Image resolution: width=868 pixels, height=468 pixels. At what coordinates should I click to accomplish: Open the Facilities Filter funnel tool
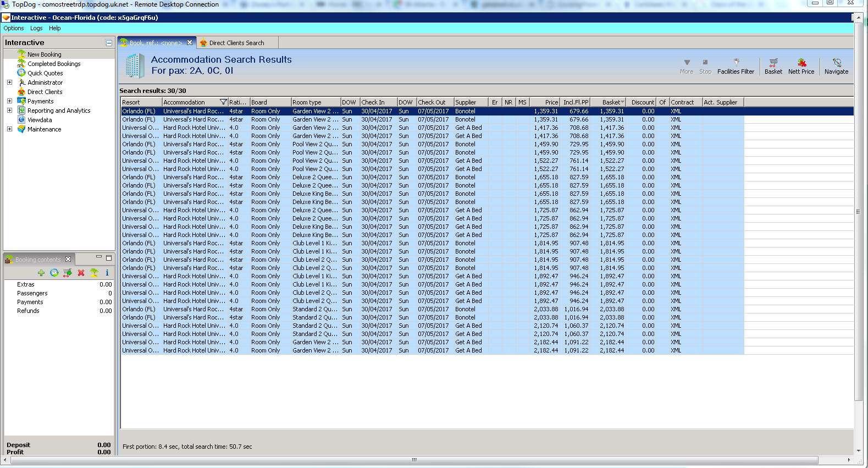(x=736, y=66)
